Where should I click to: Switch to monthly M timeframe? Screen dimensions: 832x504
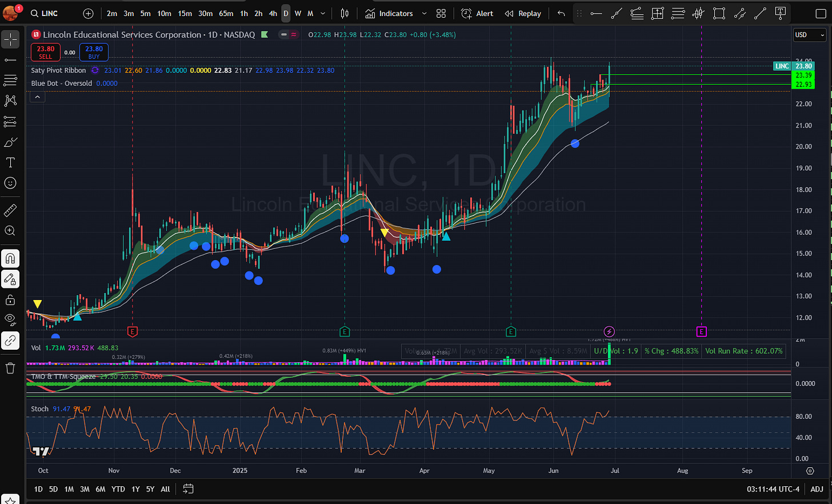click(310, 13)
